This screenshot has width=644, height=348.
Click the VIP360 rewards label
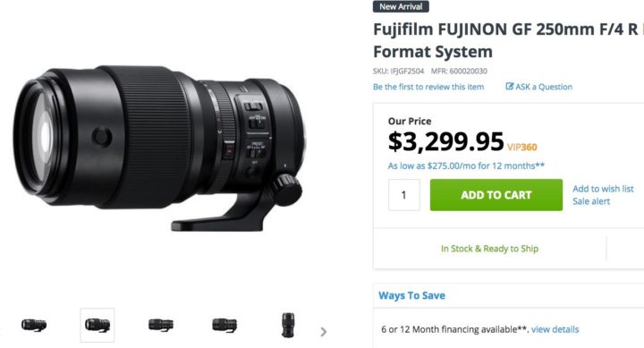(x=522, y=147)
